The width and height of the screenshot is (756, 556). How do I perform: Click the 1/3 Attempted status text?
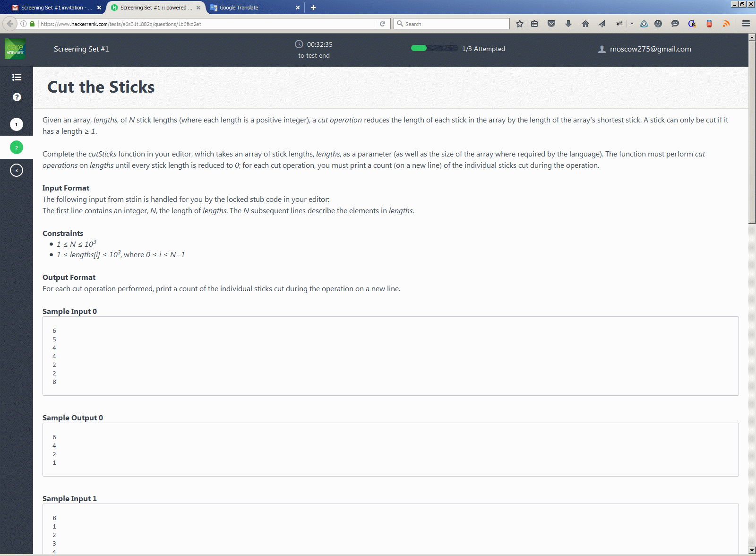pyautogui.click(x=483, y=49)
